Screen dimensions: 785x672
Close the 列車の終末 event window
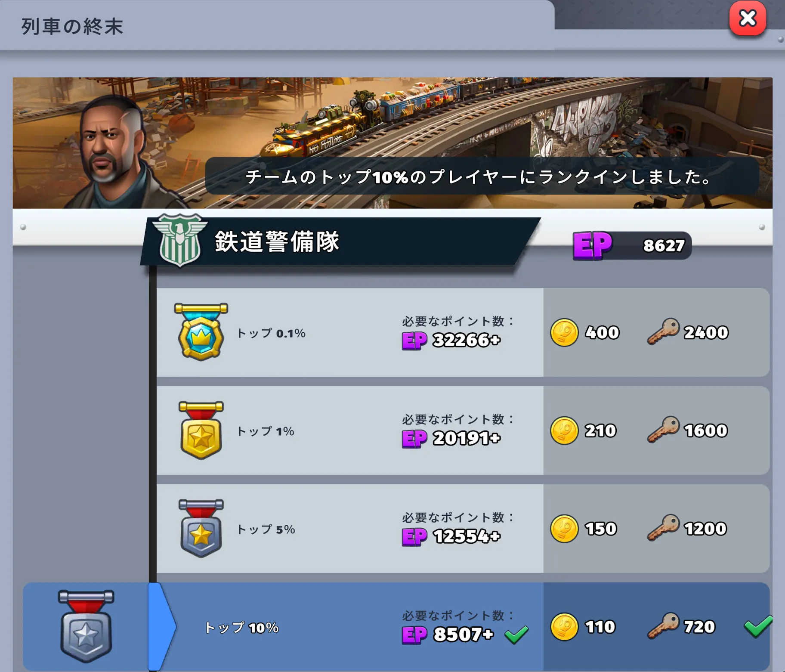pos(748,19)
